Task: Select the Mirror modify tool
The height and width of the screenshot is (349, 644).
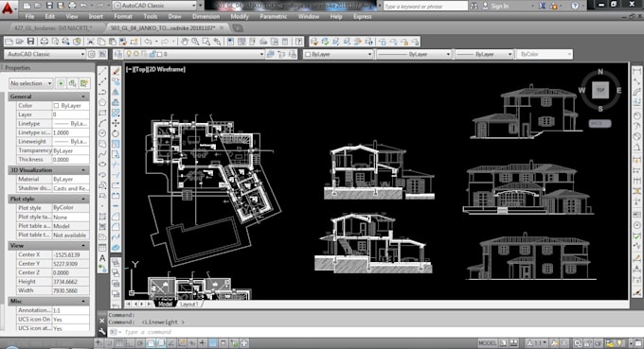Action: 116,92
